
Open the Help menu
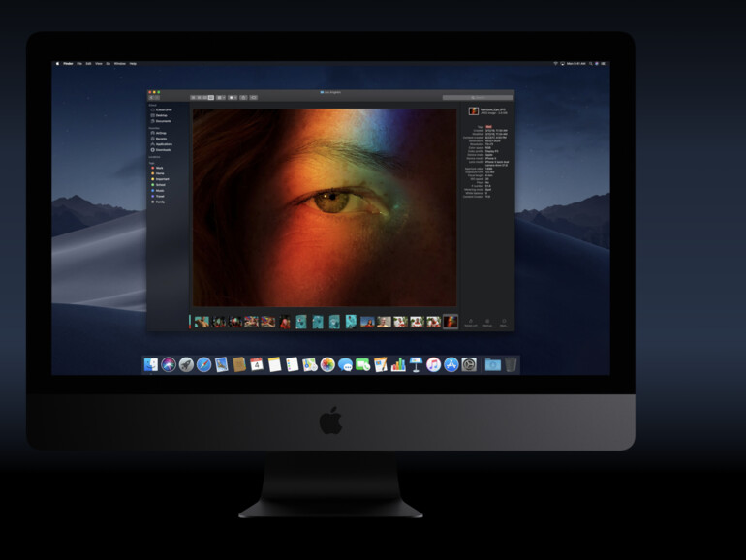click(133, 63)
